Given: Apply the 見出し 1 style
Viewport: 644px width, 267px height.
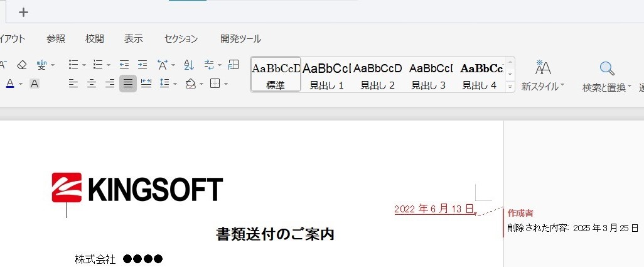Looking at the screenshot, I should 326,74.
